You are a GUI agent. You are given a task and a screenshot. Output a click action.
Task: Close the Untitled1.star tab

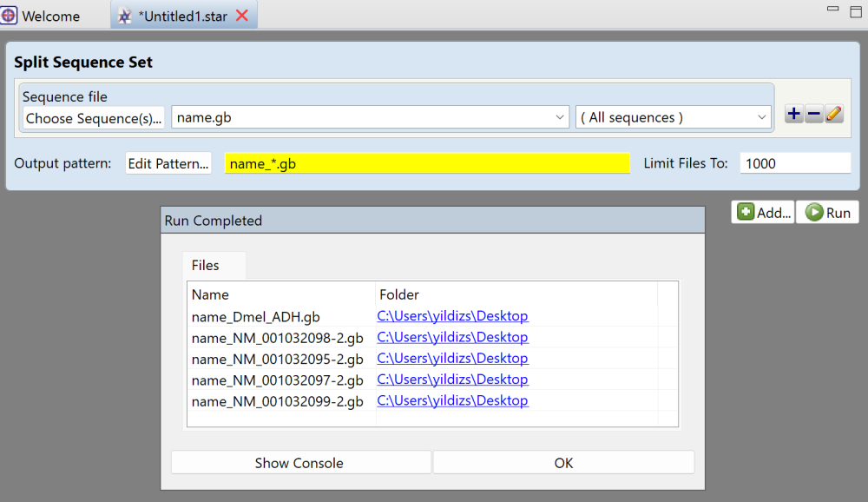click(x=241, y=15)
